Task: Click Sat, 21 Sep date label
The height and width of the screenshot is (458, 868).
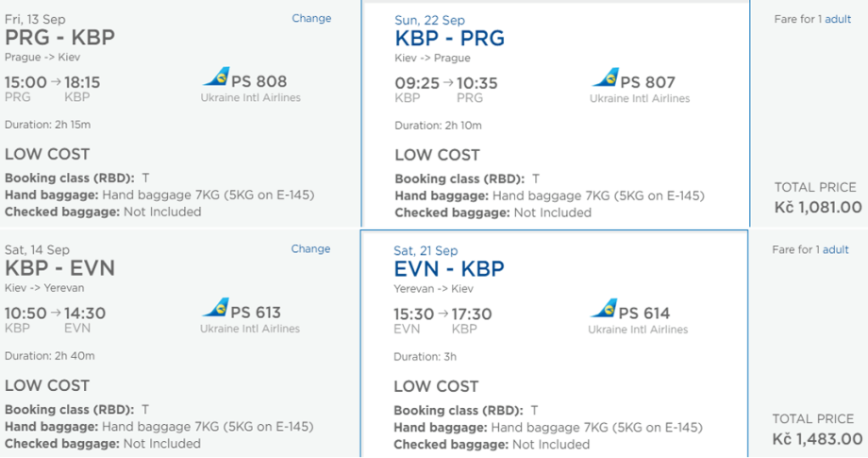Action: tap(426, 250)
